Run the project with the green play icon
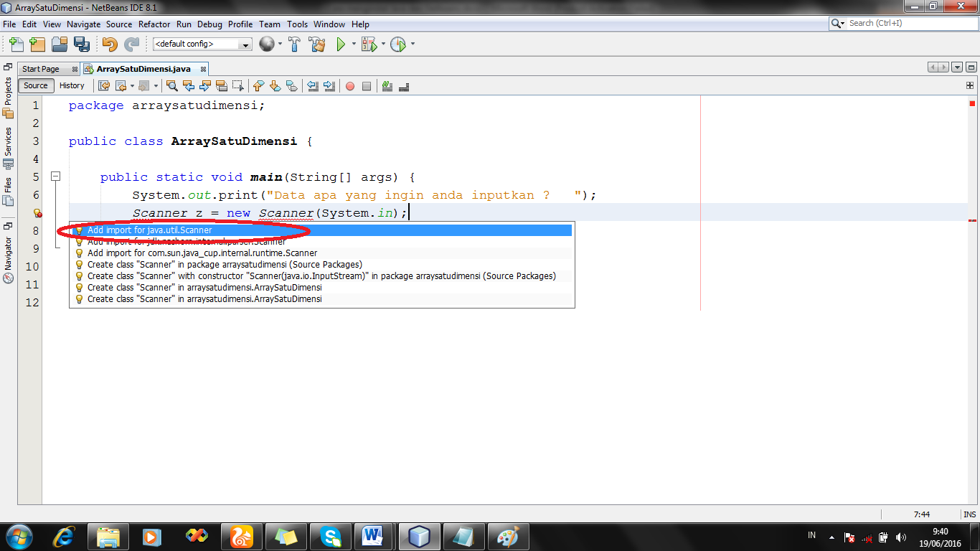The height and width of the screenshot is (551, 980). coord(341,44)
